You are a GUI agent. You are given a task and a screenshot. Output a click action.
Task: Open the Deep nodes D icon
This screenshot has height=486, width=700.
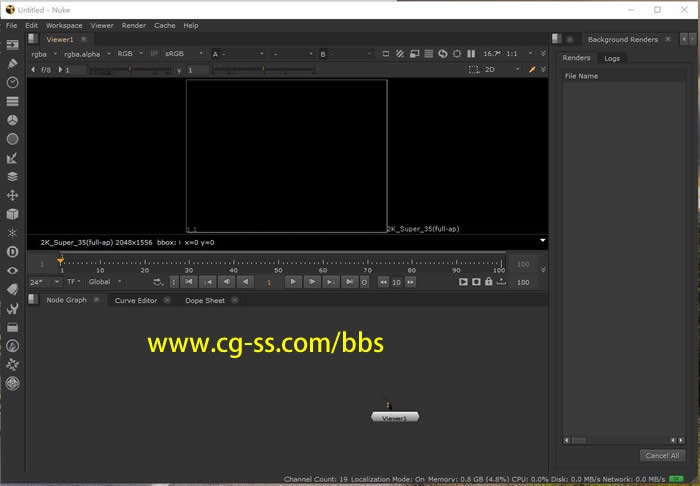tap(13, 252)
